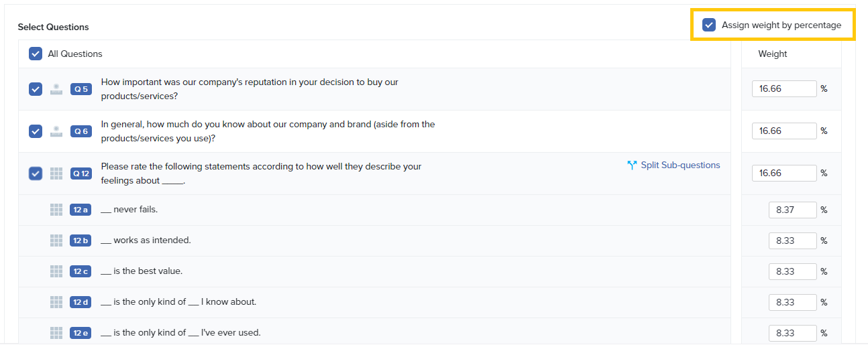Click the matrix icon for 12d
This screenshot has width=868, height=347.
pyautogui.click(x=56, y=302)
